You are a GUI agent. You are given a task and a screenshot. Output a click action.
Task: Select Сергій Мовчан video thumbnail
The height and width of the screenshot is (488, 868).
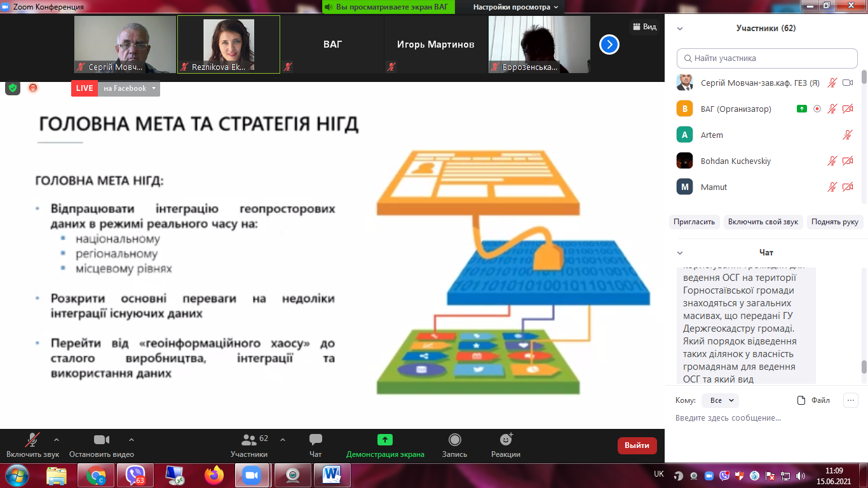pos(125,44)
